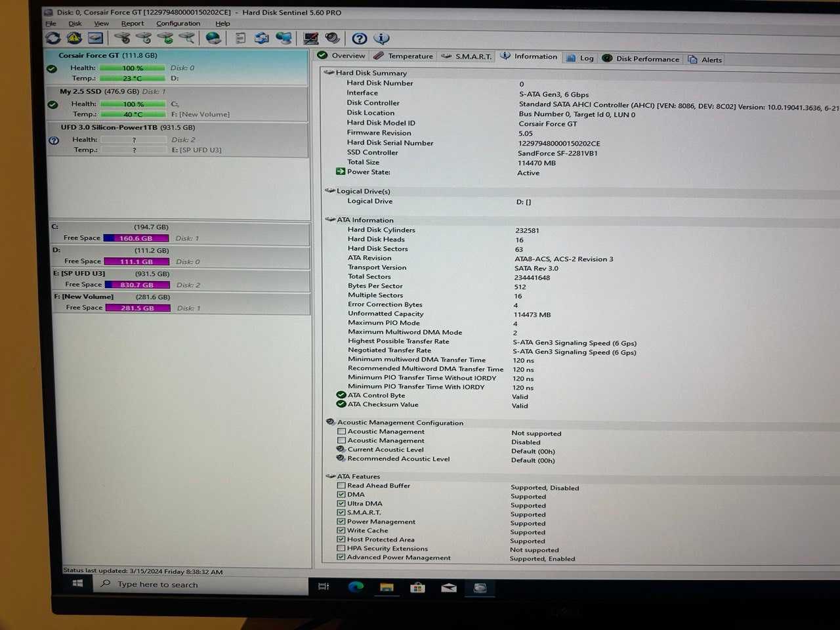Screen dimensions: 840x630
Task: Click the Corsair Force GT 100% health bar
Action: pos(133,68)
